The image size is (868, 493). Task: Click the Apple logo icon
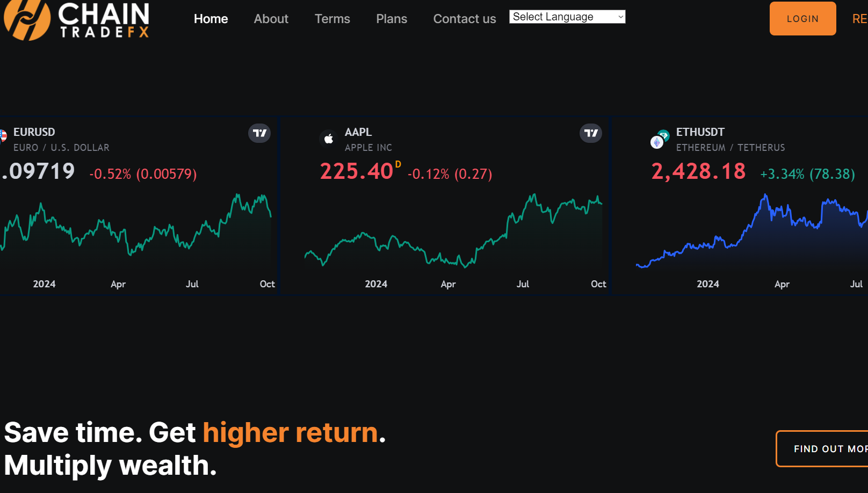coord(329,139)
